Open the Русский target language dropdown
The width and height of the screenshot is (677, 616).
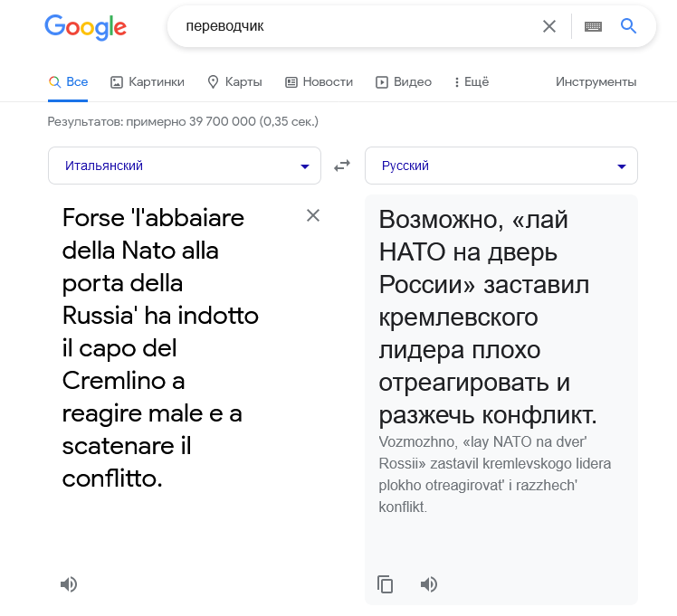pyautogui.click(x=501, y=166)
